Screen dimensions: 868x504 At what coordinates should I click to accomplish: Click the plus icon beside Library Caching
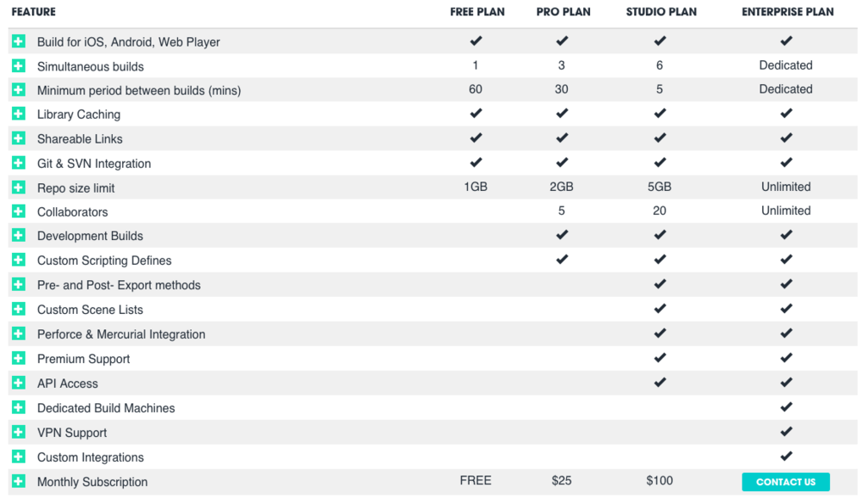coord(19,114)
